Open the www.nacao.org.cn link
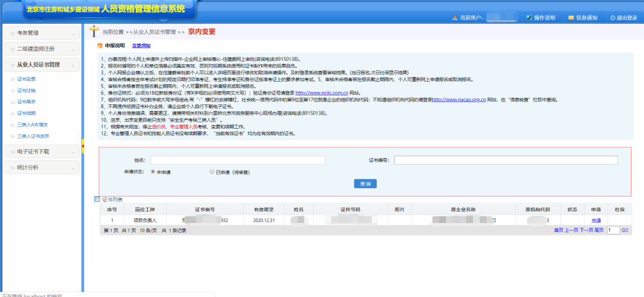Image resolution: width=644 pixels, height=297 pixels. [x=459, y=100]
